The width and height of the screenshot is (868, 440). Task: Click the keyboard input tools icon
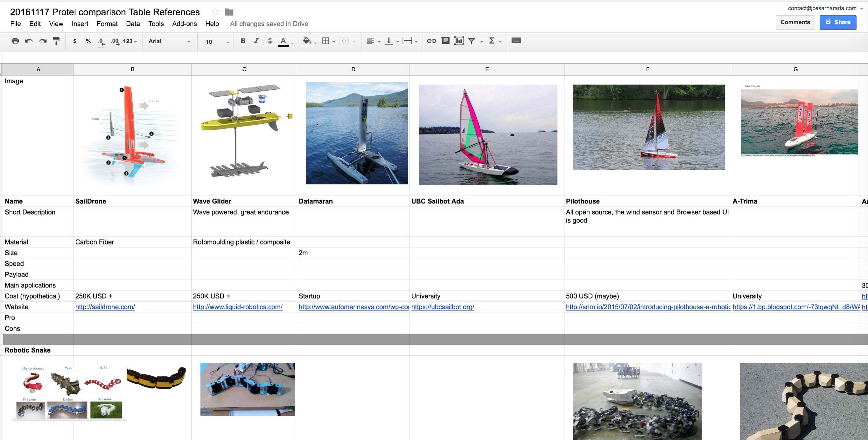pos(516,40)
